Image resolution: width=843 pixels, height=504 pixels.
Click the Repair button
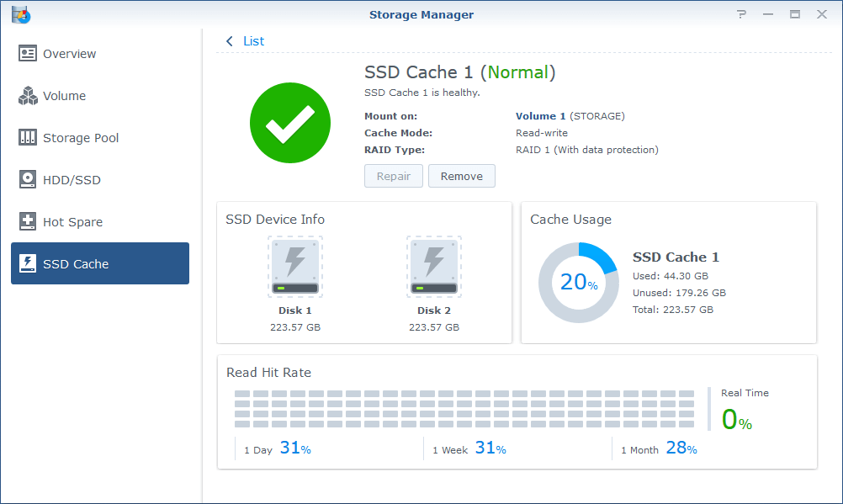394,176
